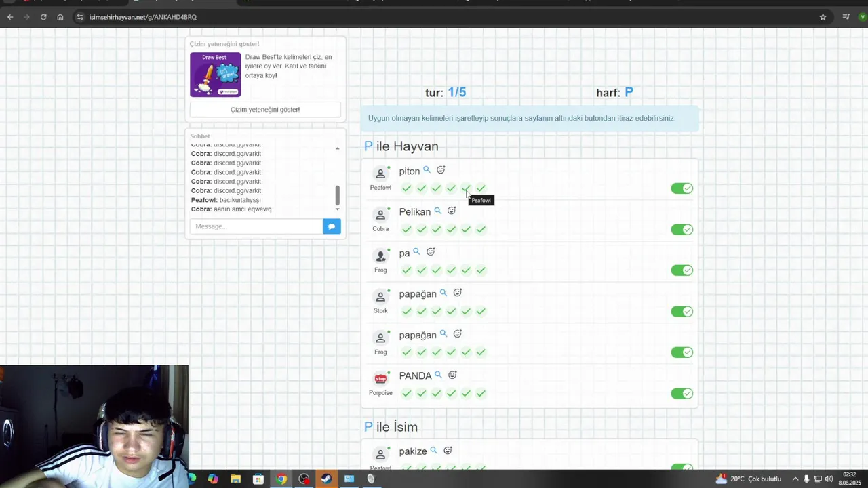Search Frog's papağan answer
The image size is (868, 488).
click(x=443, y=334)
